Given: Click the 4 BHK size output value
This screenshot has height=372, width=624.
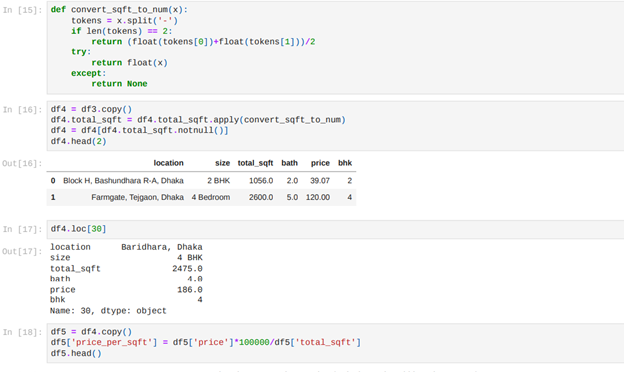Looking at the screenshot, I should [189, 258].
